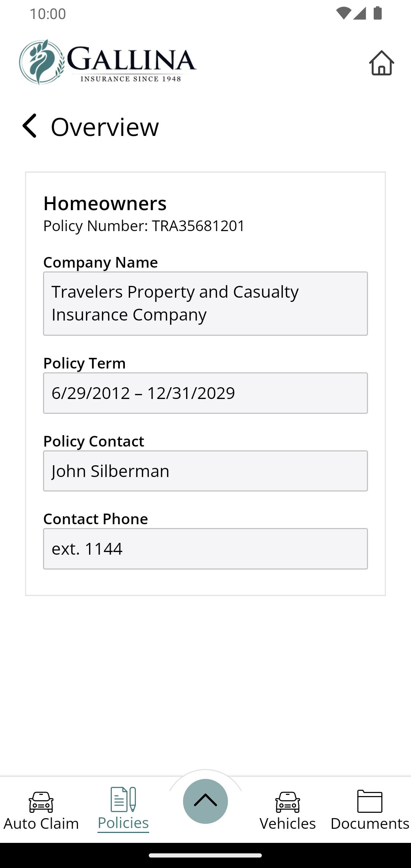Switch to the Documents tab label

[370, 823]
